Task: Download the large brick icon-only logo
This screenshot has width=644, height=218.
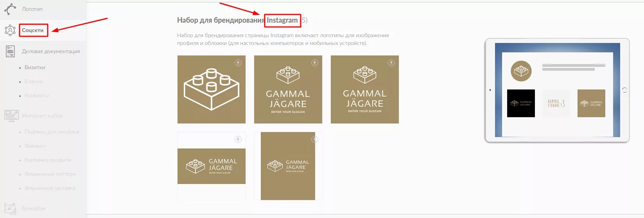Action: click(238, 63)
